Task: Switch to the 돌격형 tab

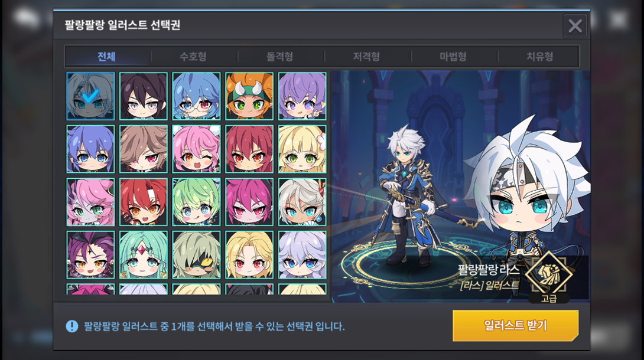Action: 280,57
